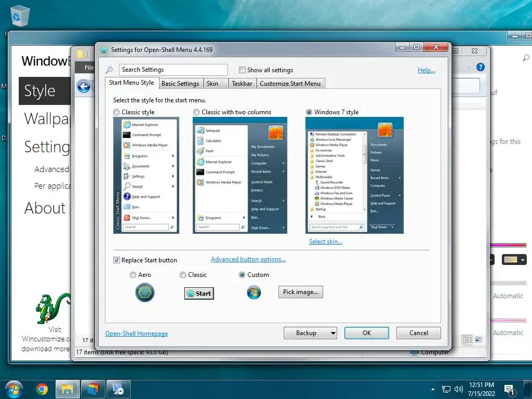Toggle Show all settings checkbox
The width and height of the screenshot is (532, 399).
pos(242,70)
